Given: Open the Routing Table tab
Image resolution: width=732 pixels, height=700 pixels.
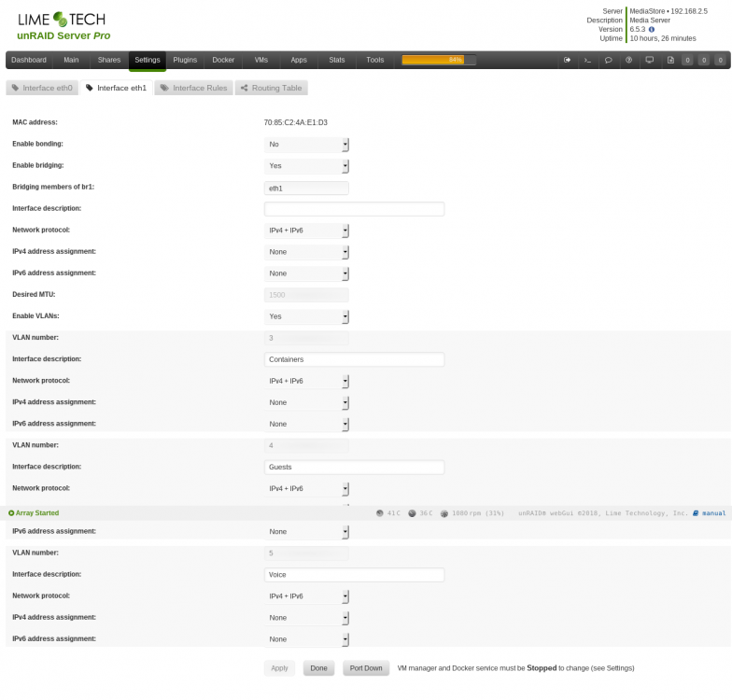Looking at the screenshot, I should click(x=271, y=88).
